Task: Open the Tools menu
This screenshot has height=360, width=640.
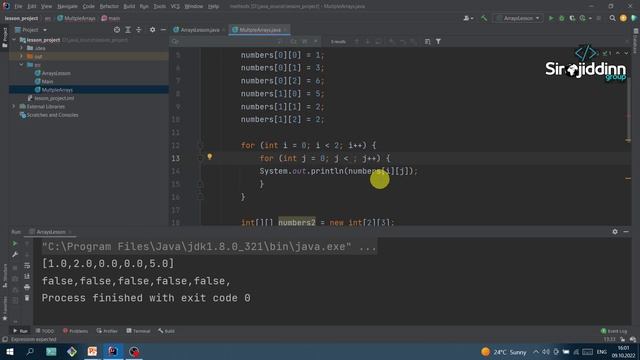Action: [x=160, y=6]
